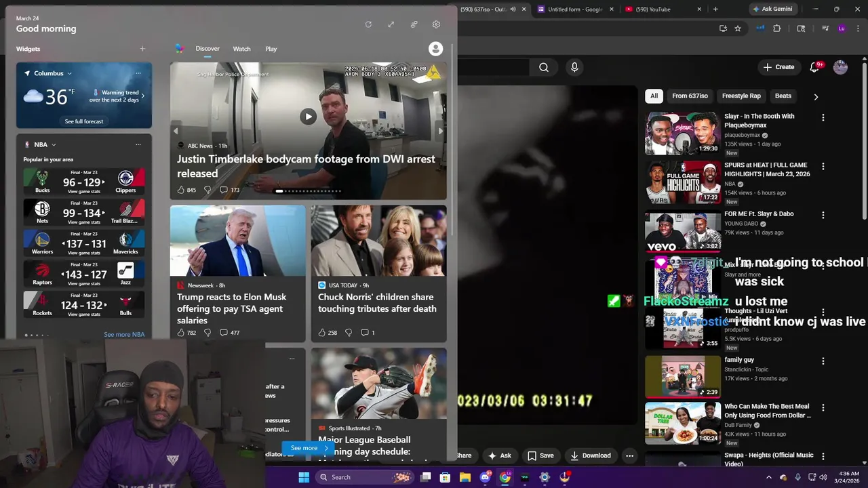Open Warriors vs Mavericks game score

click(x=84, y=243)
